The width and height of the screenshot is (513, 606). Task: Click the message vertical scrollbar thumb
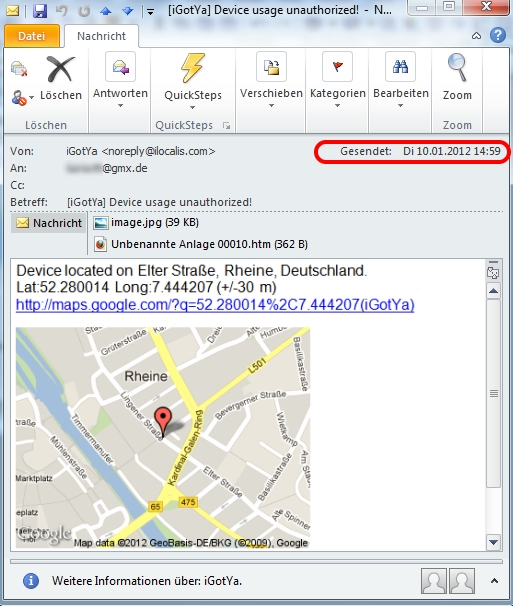pyautogui.click(x=493, y=393)
